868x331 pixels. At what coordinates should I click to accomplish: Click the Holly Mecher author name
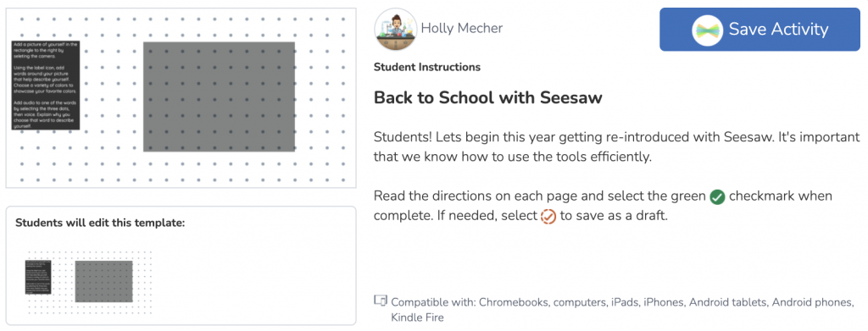[462, 28]
